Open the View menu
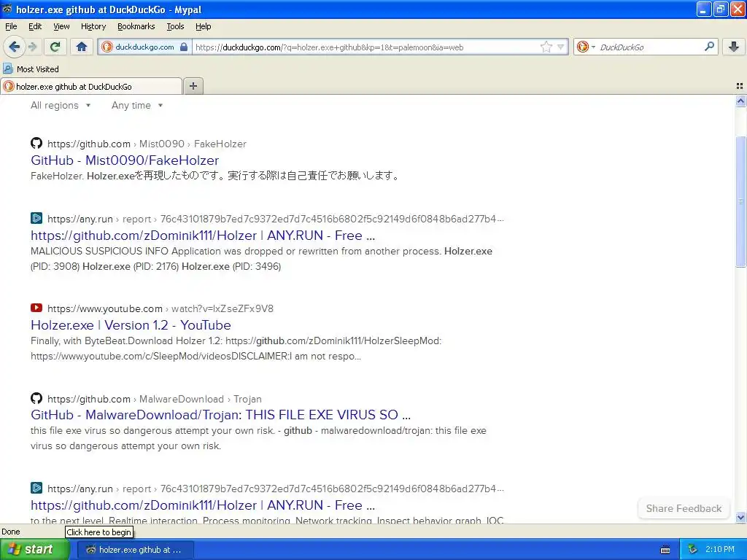 61,26
